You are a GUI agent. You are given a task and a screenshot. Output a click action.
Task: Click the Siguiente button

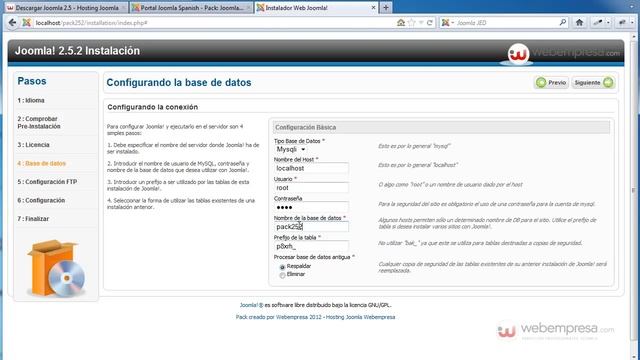593,82
